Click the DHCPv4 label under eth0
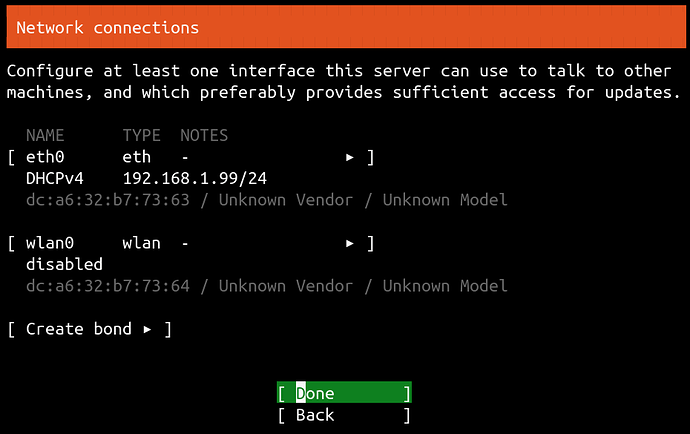Screen dimensions: 690x434 tap(55, 179)
